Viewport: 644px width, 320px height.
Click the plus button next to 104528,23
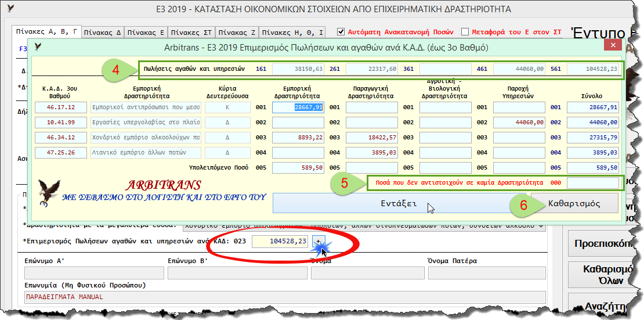319,241
